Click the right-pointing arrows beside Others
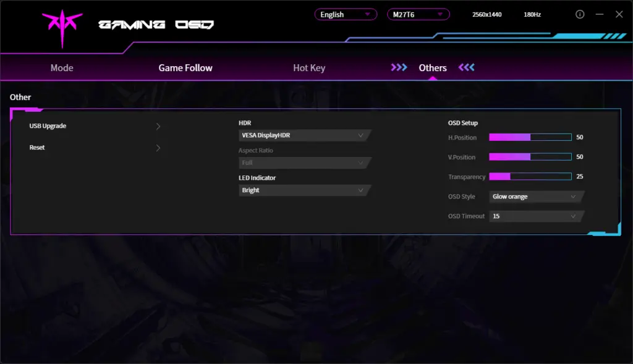Viewport: 633px width, 364px height. [399, 67]
